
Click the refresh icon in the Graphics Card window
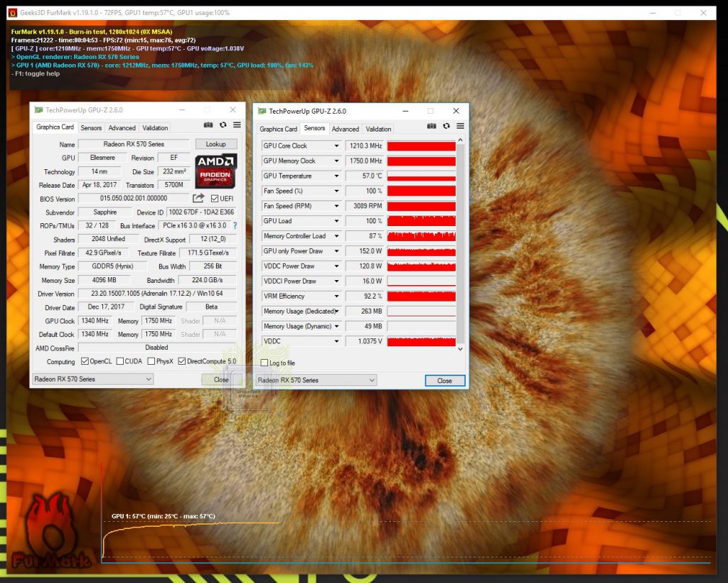point(223,125)
